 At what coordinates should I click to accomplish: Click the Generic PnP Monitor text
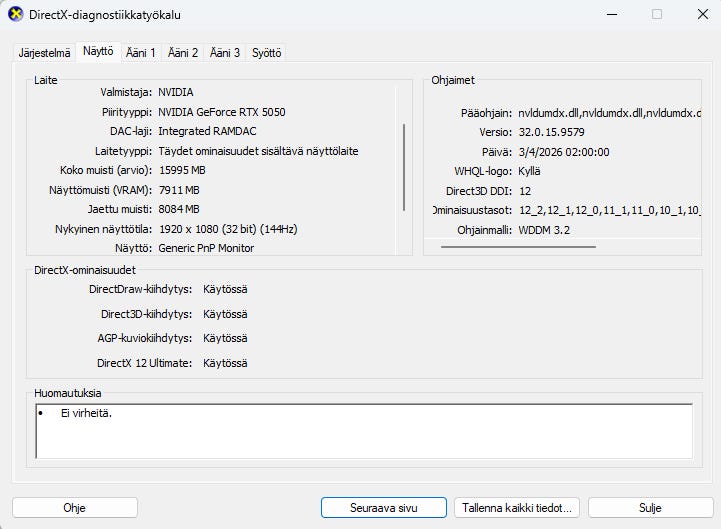206,248
